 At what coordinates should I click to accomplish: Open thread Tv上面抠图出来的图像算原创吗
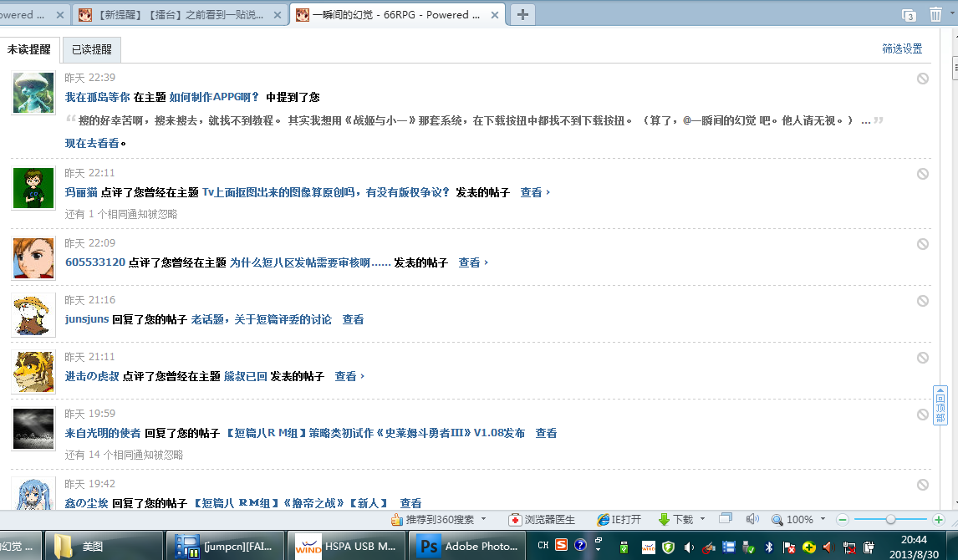(326, 192)
